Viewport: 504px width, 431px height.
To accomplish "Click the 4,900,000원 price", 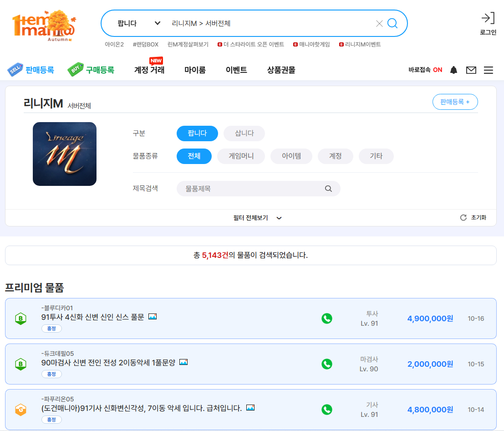I will pos(430,318).
